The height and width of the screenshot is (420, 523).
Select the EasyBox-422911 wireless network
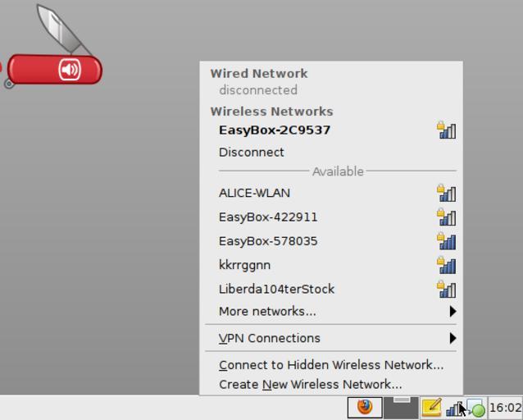pyautogui.click(x=268, y=217)
